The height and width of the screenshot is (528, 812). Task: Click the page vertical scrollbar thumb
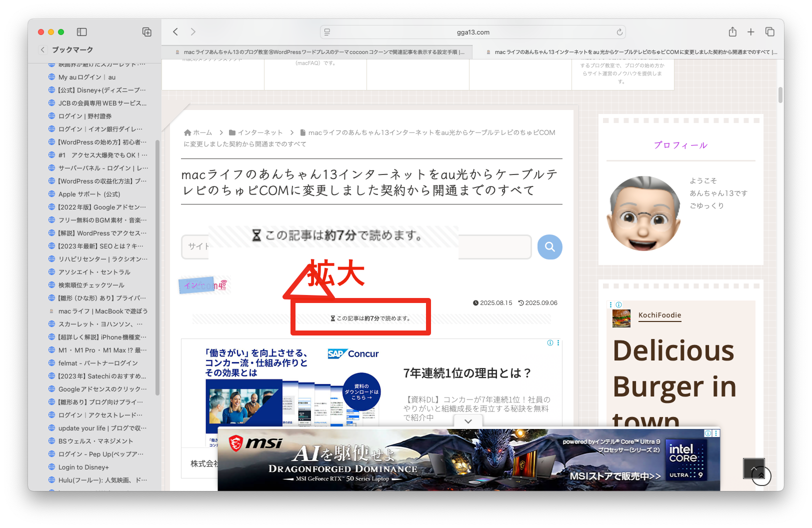tap(780, 95)
